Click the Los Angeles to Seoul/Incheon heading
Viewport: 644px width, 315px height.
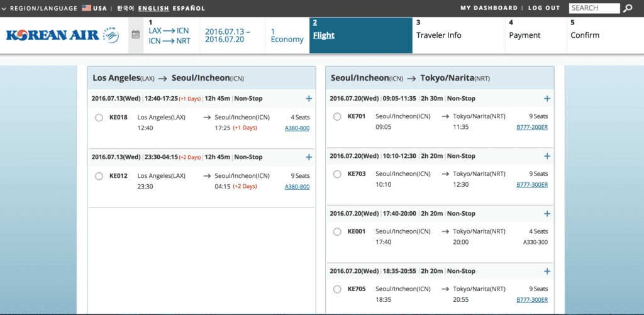tap(168, 78)
